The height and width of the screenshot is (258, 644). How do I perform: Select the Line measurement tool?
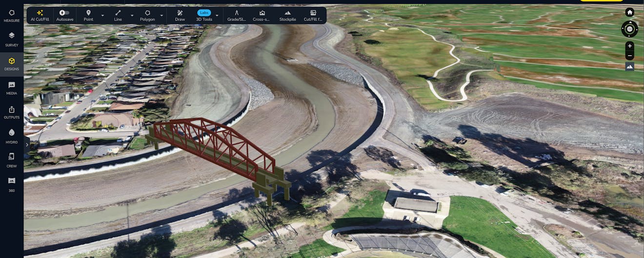118,15
